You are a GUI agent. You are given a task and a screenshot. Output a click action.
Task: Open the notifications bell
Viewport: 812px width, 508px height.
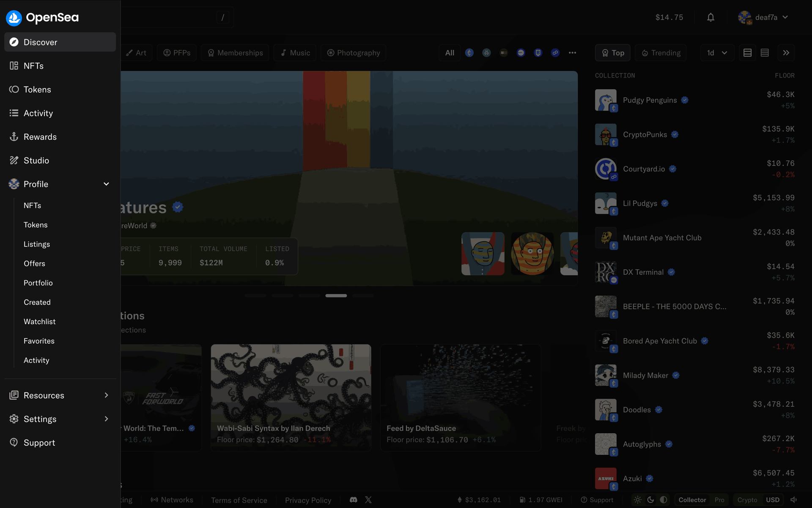[x=710, y=17]
